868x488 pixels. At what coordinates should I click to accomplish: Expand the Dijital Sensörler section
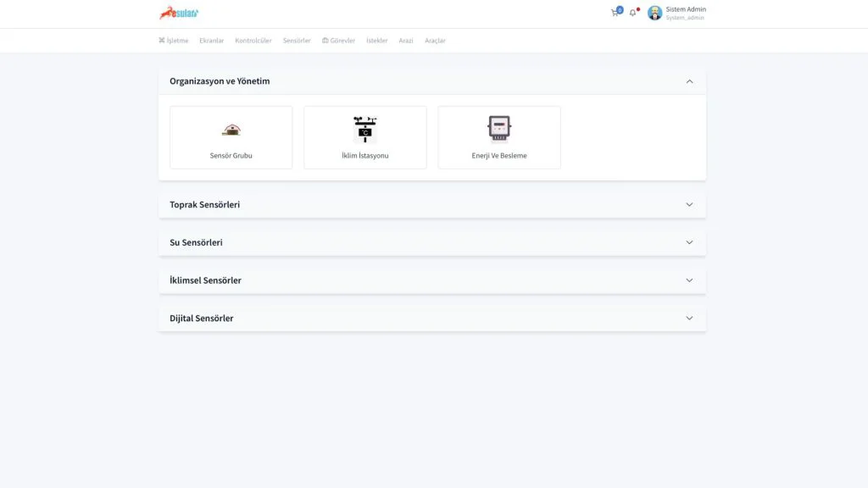point(689,319)
